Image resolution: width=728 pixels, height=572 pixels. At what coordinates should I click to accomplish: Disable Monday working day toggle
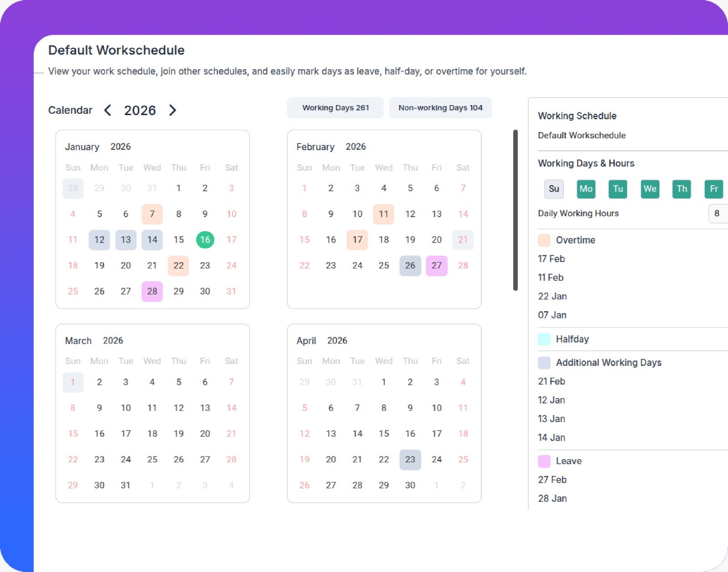(x=586, y=189)
